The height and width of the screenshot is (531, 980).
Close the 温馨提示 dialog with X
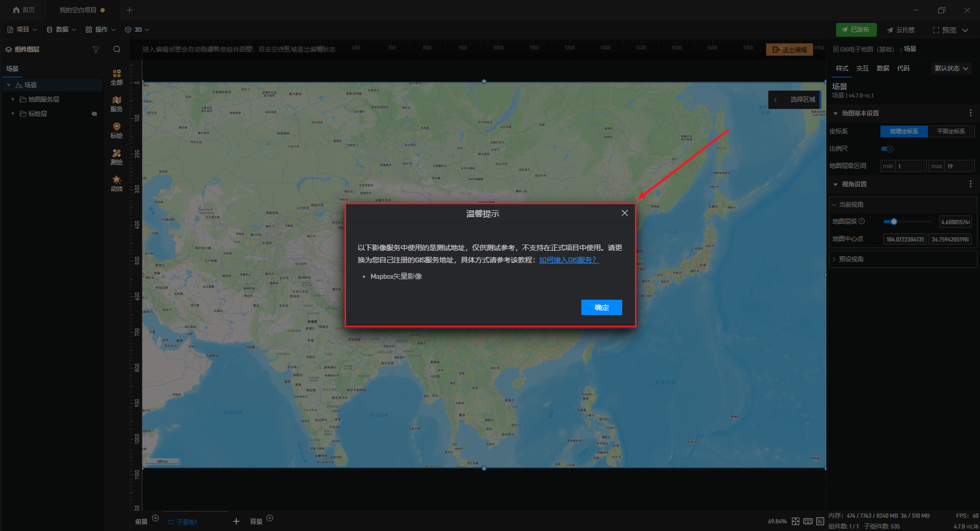624,213
